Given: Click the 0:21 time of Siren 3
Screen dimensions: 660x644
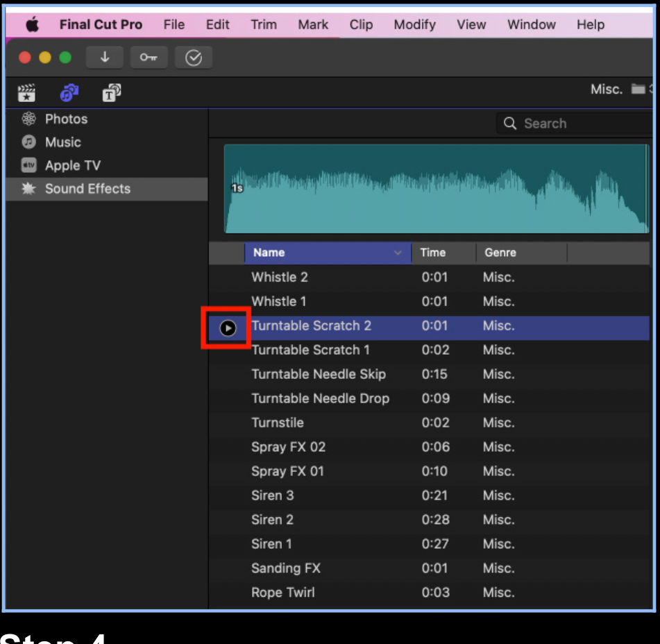Looking at the screenshot, I should [x=434, y=495].
